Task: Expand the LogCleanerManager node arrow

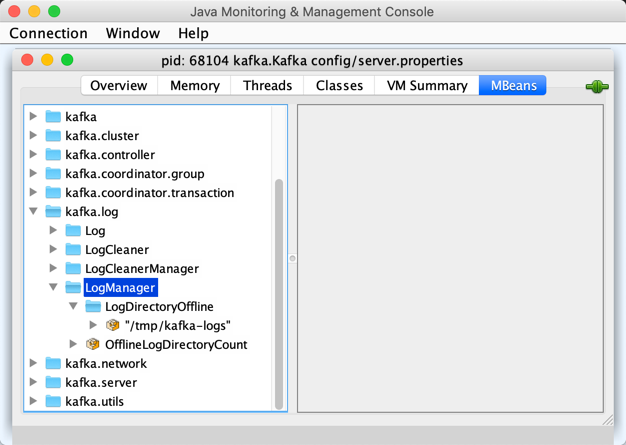Action: point(54,269)
